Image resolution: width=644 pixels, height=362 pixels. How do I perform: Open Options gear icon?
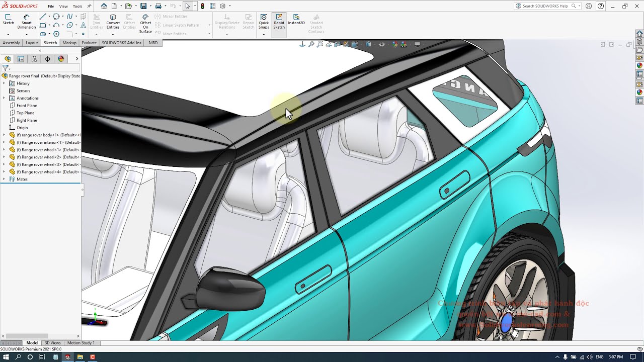click(223, 6)
